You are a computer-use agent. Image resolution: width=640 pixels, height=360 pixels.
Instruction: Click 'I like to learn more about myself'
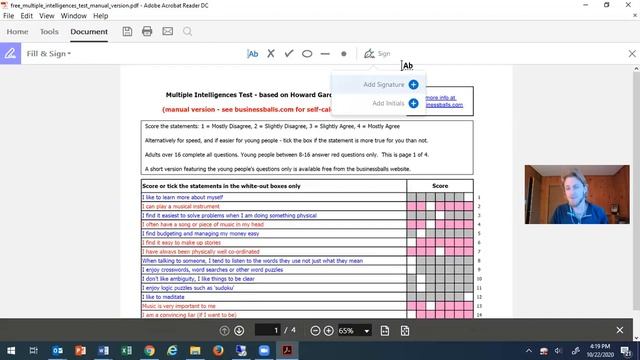pos(182,197)
